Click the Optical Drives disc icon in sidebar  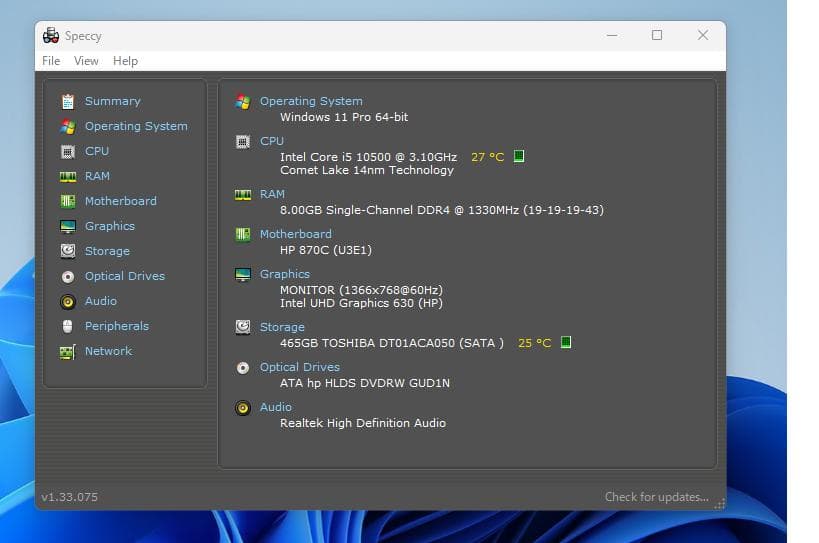pos(68,277)
